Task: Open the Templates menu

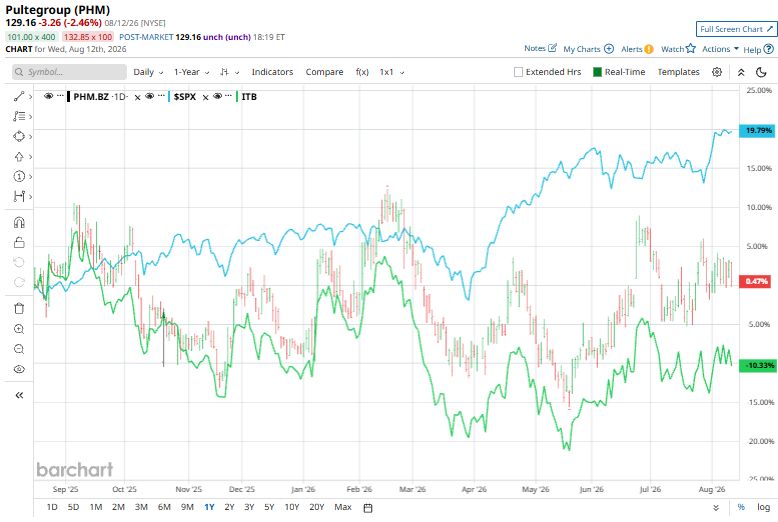Action: coord(678,72)
